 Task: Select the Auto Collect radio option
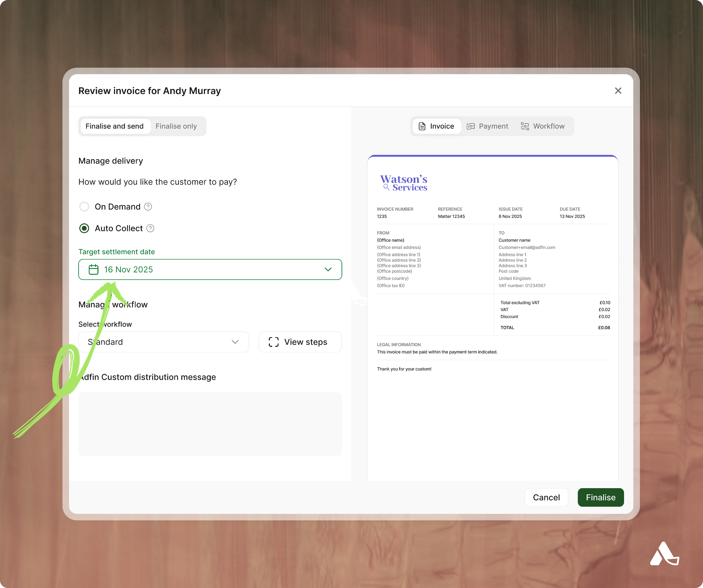click(x=84, y=228)
